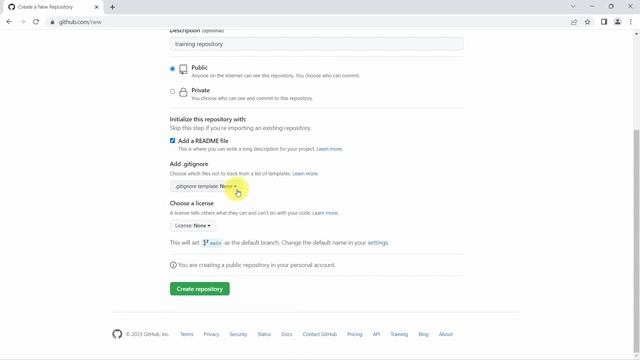The image size is (640, 360).
Task: Click the browser forward arrow
Action: [22, 22]
